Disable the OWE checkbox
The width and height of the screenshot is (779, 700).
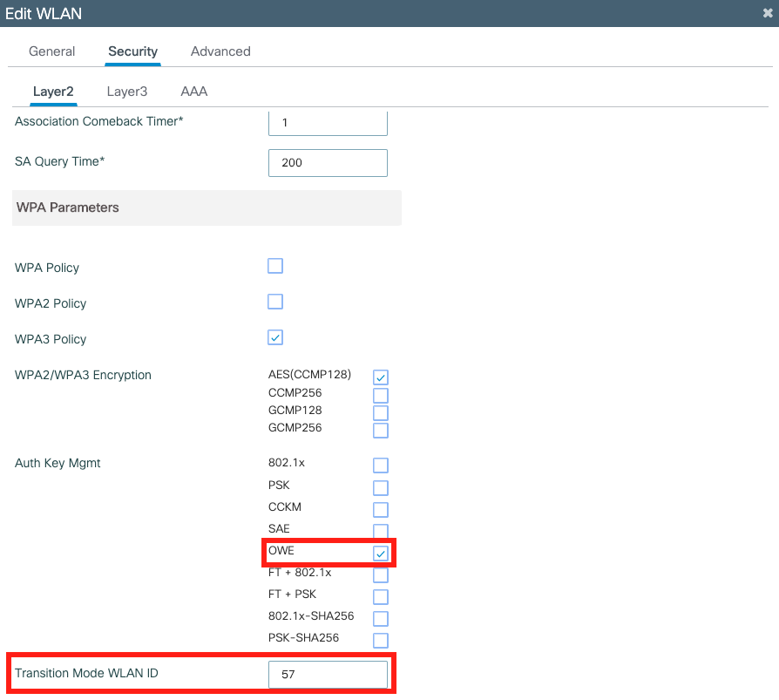380,553
